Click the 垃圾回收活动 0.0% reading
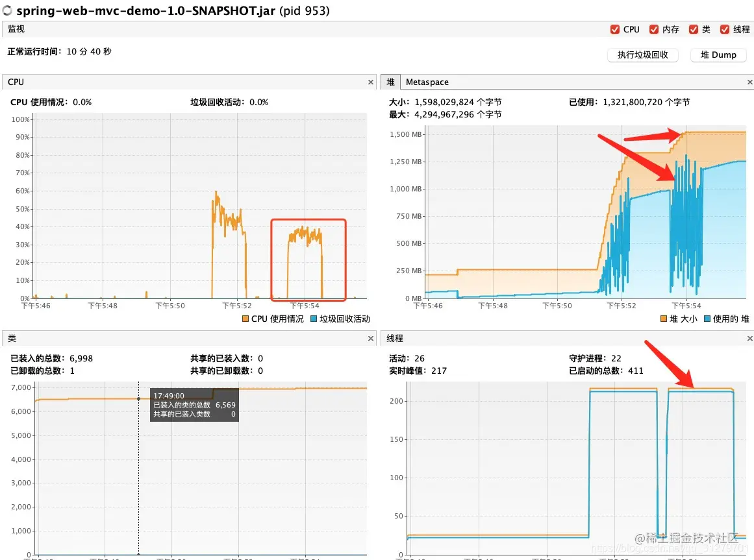754x560 pixels. [258, 102]
